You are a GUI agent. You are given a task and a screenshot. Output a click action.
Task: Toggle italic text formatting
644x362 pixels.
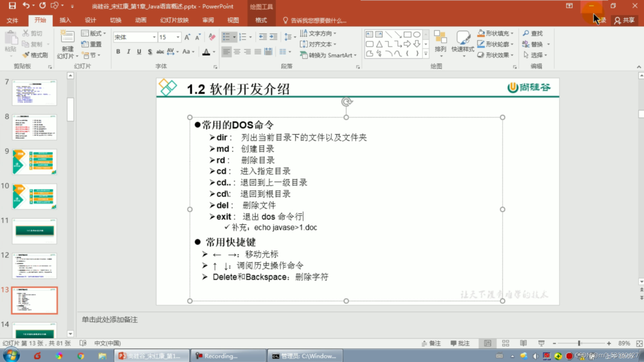pos(128,52)
